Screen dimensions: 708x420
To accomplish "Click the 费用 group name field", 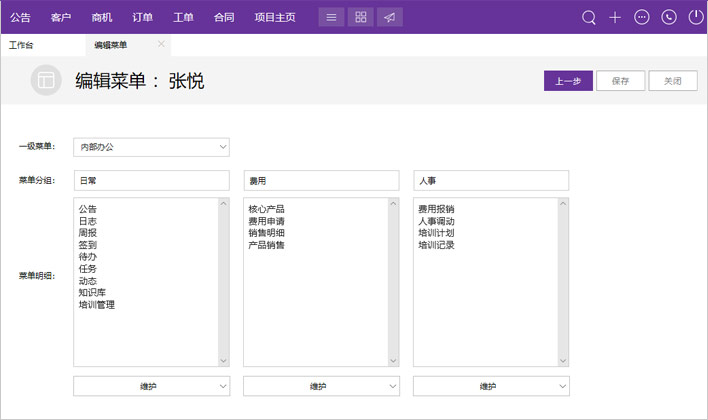I will point(322,180).
